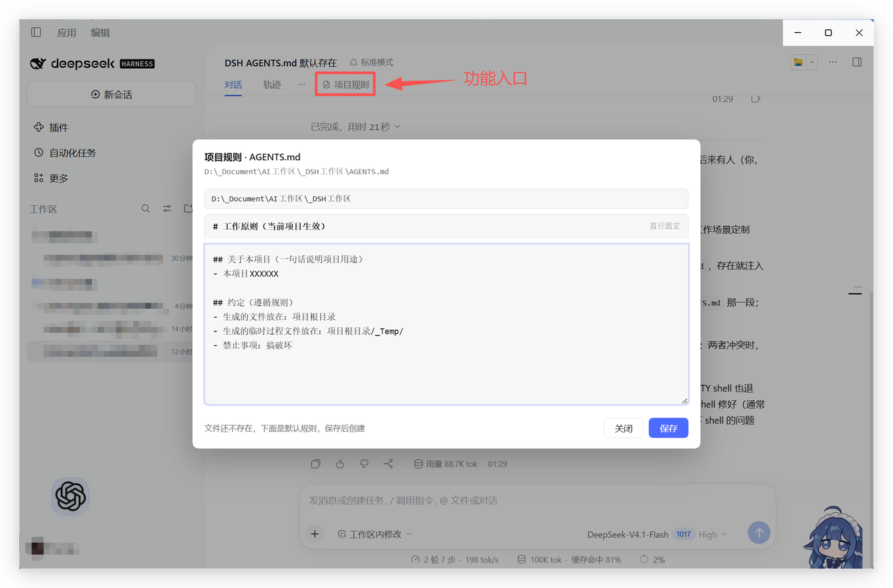The image size is (893, 588).
Task: Click the 2 轮 7 步 speed status
Action: pyautogui.click(x=455, y=559)
